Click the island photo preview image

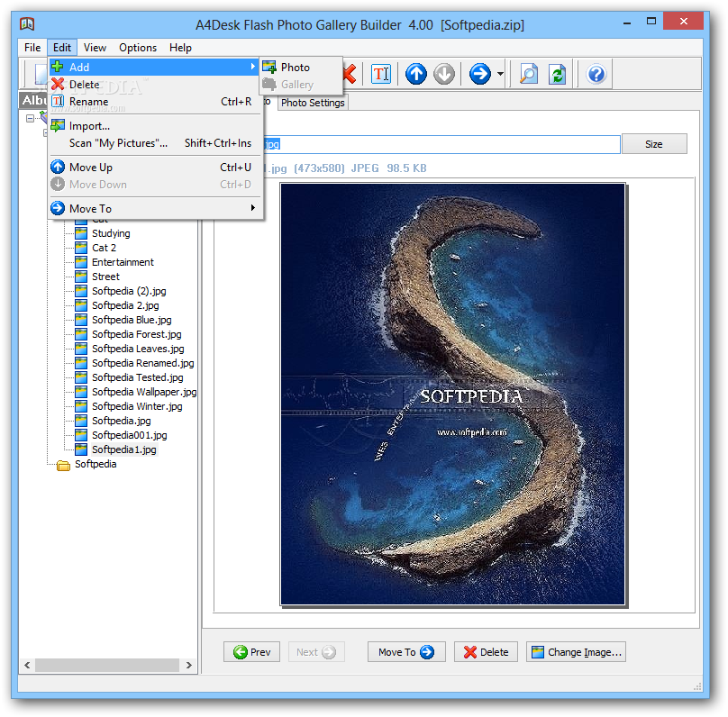point(452,394)
